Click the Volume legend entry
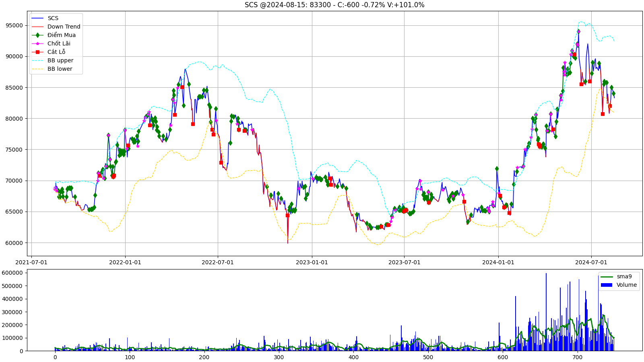Viewport: 644px width, 362px height. [x=619, y=285]
